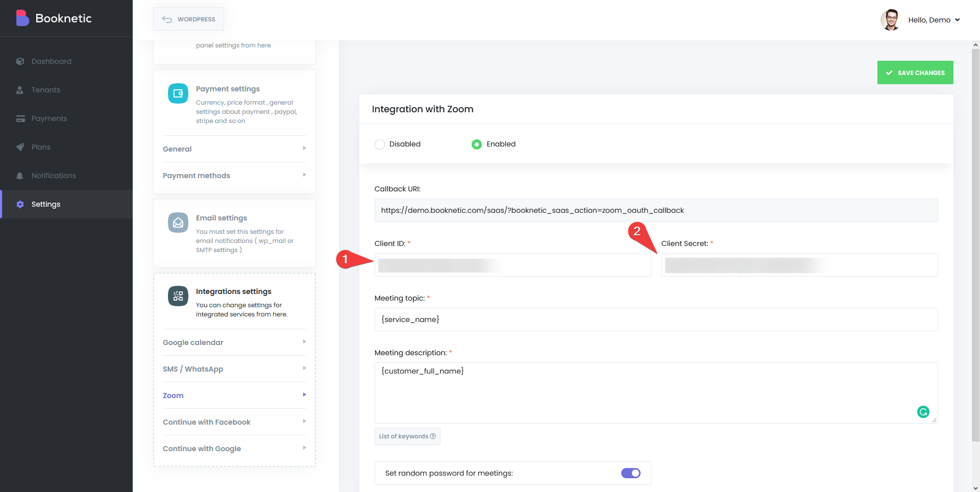Viewport: 980px width, 492px height.
Task: Click the Integrations settings icon
Action: point(178,296)
